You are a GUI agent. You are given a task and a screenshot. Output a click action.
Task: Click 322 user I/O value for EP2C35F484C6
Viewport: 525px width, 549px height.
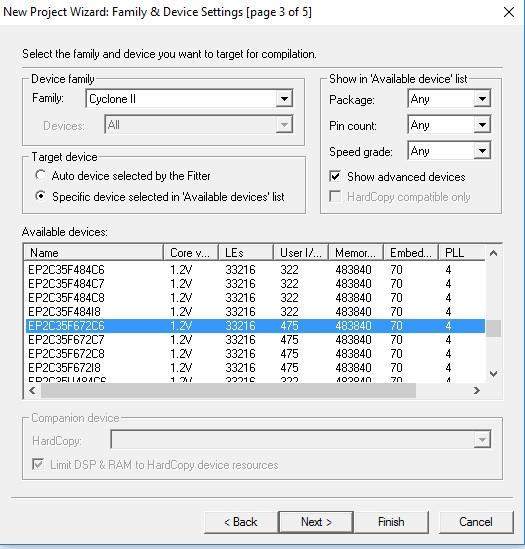[289, 270]
